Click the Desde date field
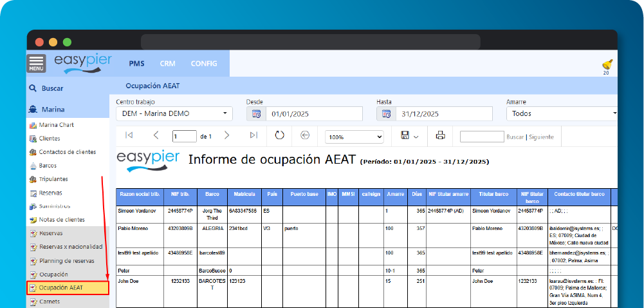644x308 pixels. pyautogui.click(x=314, y=114)
